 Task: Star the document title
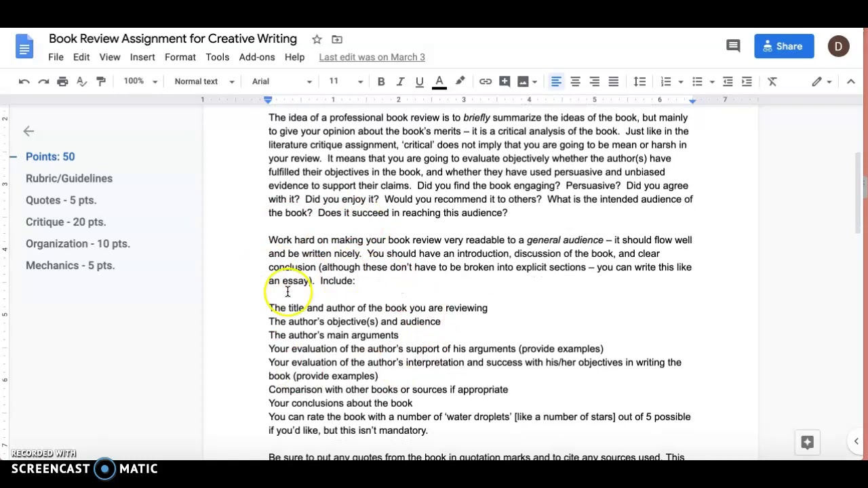pos(317,39)
